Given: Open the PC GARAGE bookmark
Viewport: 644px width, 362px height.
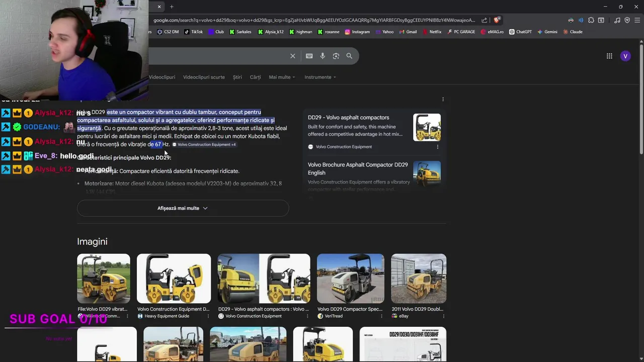Looking at the screenshot, I should 461,32.
